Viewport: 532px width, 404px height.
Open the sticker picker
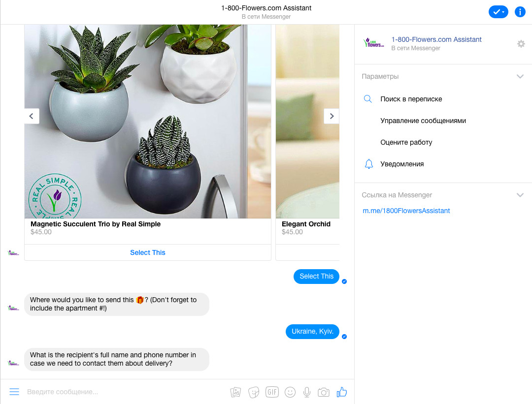pyautogui.click(x=254, y=392)
